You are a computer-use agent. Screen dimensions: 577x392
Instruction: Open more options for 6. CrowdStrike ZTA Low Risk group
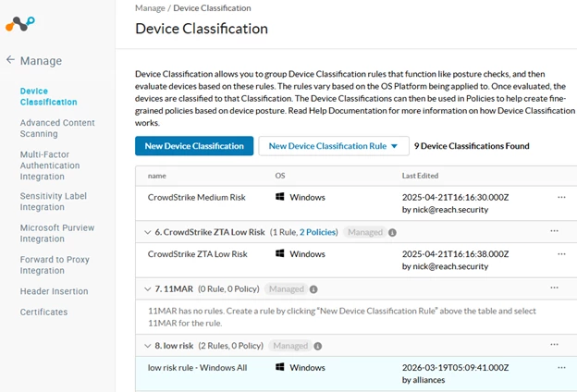(x=554, y=231)
